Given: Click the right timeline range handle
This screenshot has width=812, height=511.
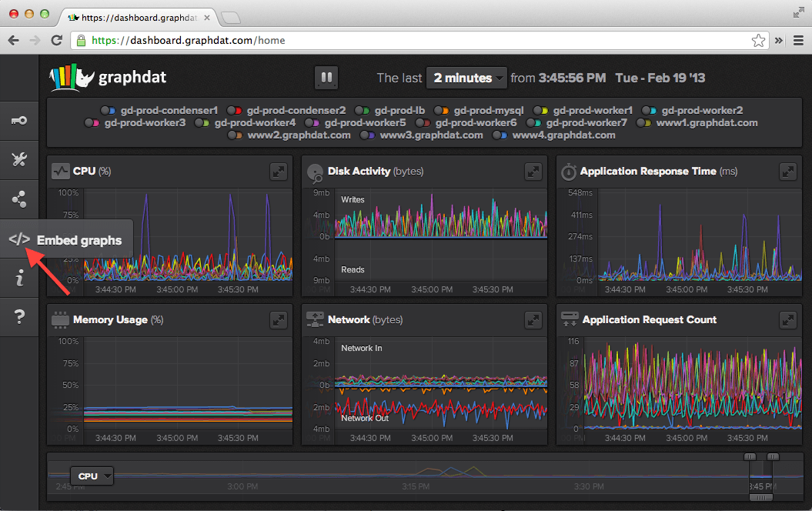Looking at the screenshot, I should tap(773, 456).
